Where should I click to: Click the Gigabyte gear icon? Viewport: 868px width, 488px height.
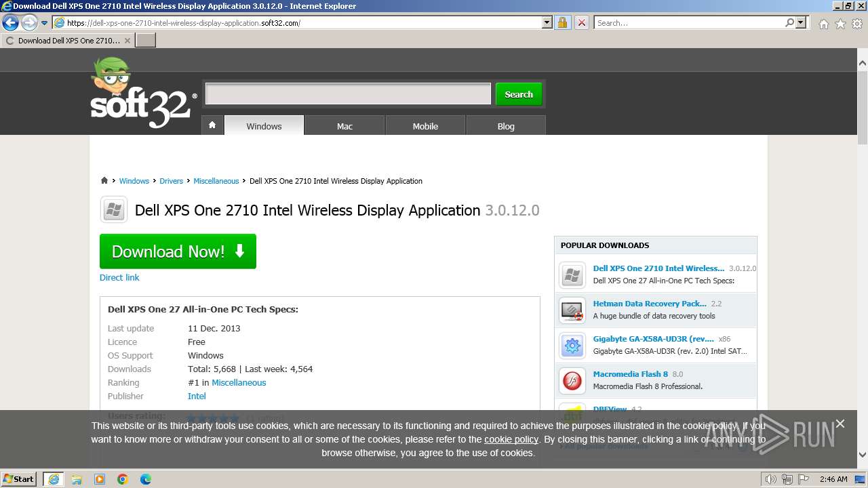coord(572,346)
